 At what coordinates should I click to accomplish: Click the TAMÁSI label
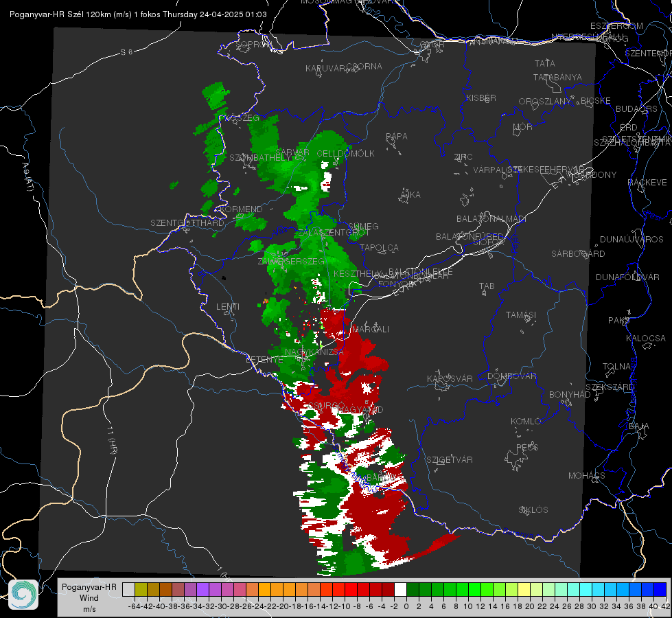(x=521, y=315)
